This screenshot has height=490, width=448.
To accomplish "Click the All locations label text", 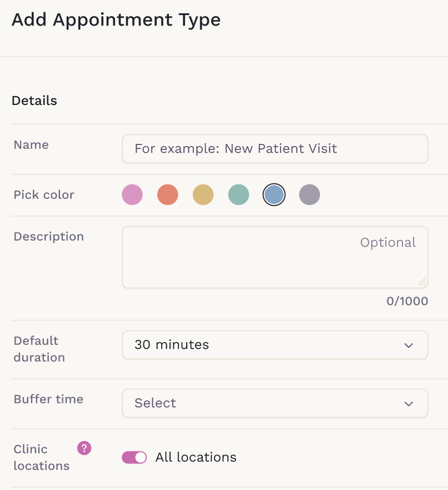I will (196, 457).
